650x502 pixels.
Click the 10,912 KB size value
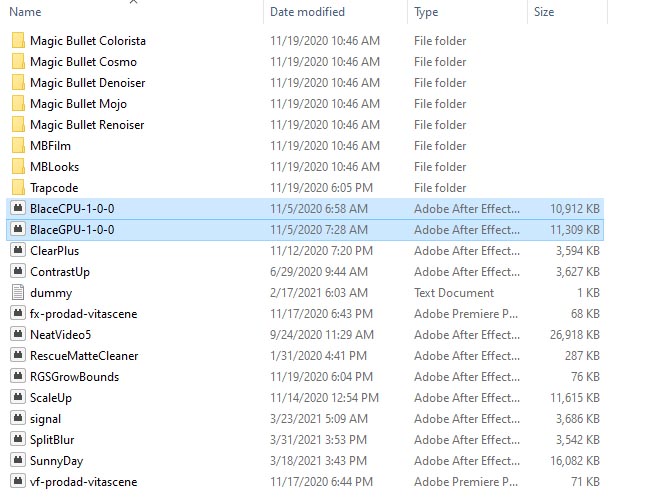click(575, 209)
